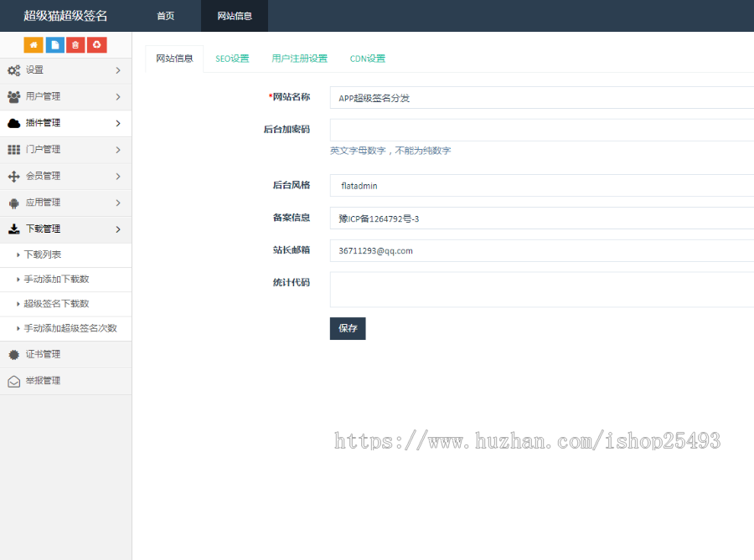The height and width of the screenshot is (560, 754).
Task: Click the orange home icon
Action: tap(34, 44)
